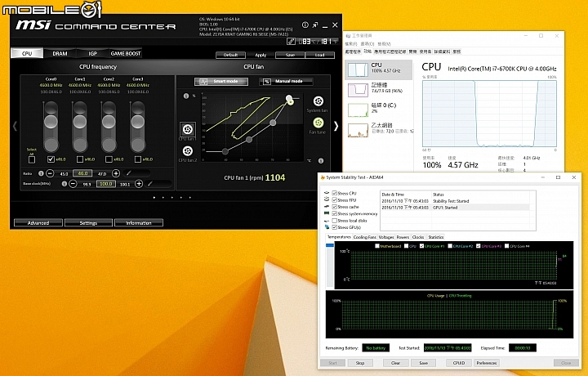Uncheck the Core0 x46.0 checkbox

51,159
